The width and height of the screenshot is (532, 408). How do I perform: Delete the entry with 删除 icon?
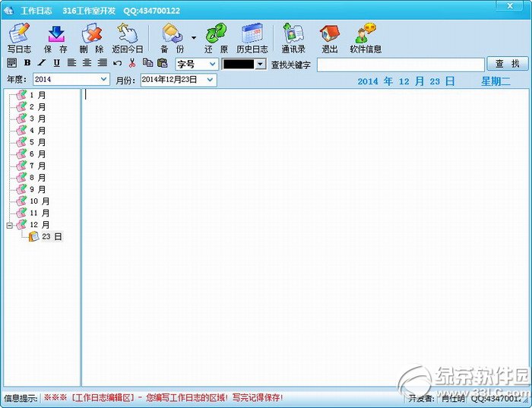(92, 38)
